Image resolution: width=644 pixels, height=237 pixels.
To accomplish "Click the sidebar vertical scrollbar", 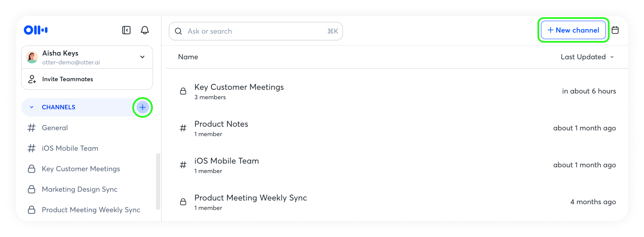I will tap(158, 181).
